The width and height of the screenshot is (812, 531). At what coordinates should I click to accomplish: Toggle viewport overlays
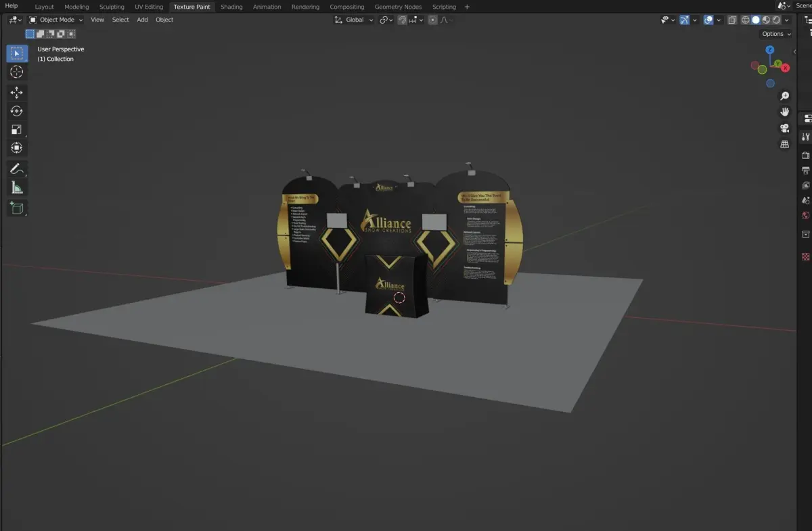(708, 20)
